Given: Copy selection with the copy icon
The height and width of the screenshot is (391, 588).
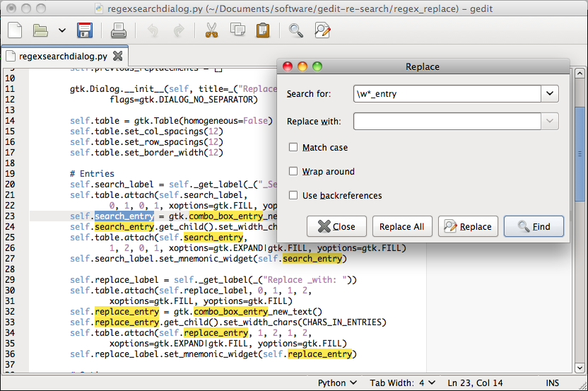Looking at the screenshot, I should pos(237,30).
